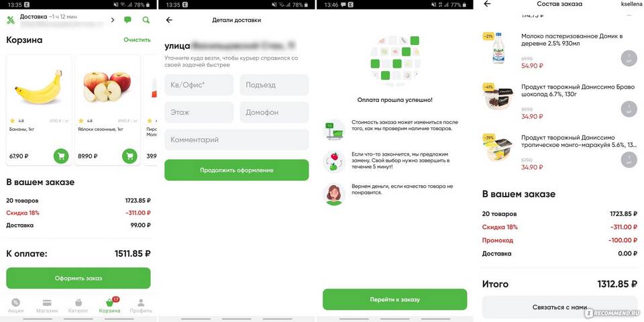Focus the Комментарий field
This screenshot has width=644, height=322.
pos(237,140)
